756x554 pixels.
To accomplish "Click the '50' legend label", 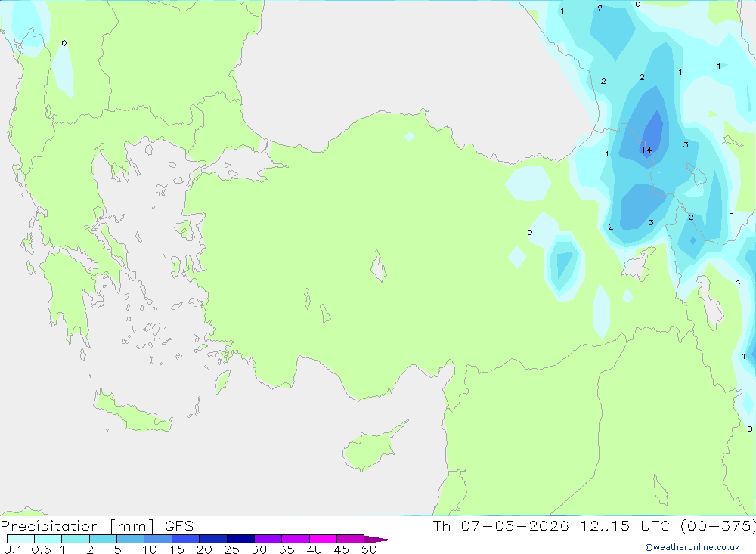I will pyautogui.click(x=369, y=549).
